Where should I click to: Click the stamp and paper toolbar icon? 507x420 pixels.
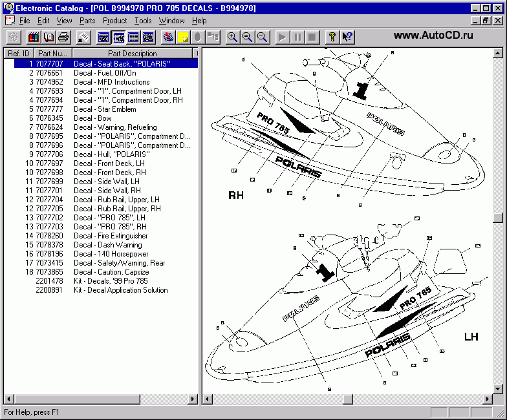(x=83, y=37)
